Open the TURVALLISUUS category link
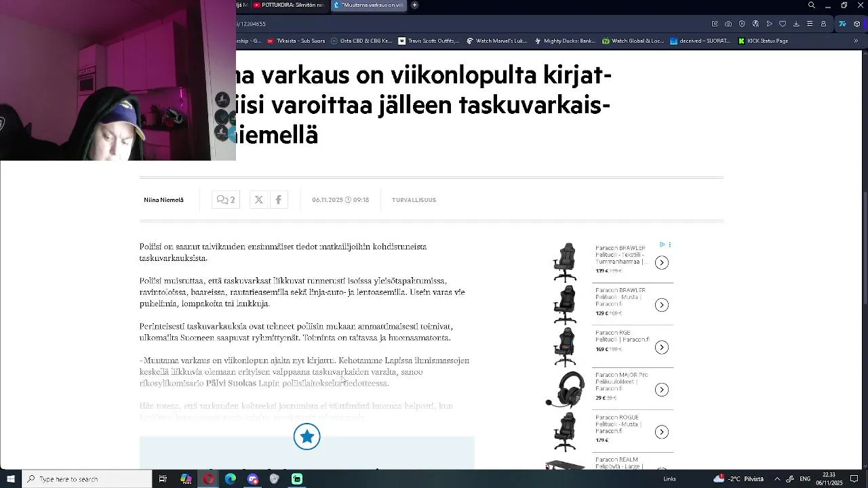 414,200
